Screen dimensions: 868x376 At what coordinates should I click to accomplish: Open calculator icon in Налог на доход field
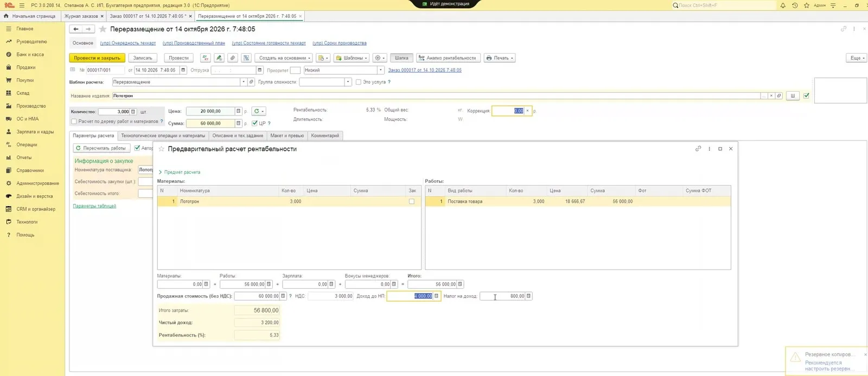point(528,296)
